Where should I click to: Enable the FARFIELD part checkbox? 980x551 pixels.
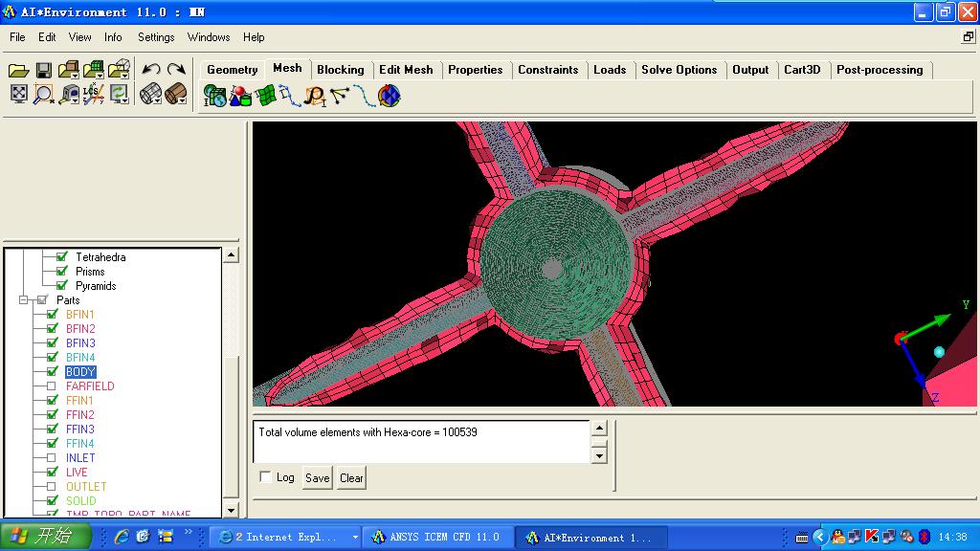pos(52,386)
